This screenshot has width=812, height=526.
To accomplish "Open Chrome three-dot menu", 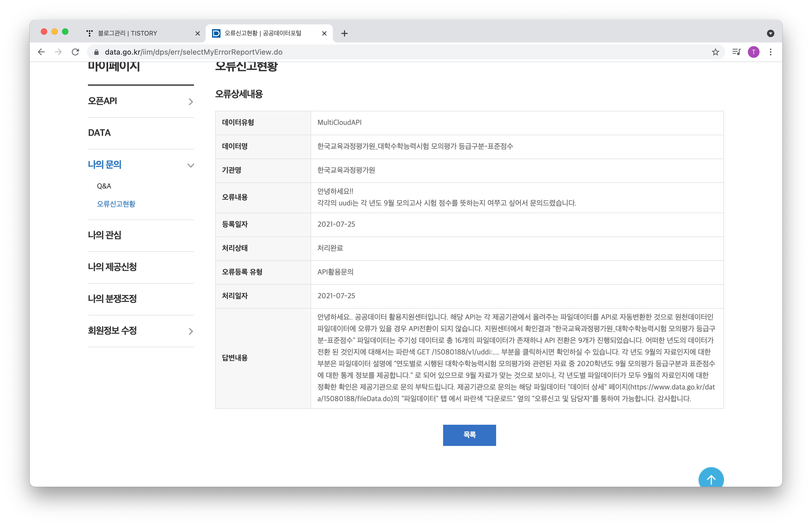I will coord(770,52).
